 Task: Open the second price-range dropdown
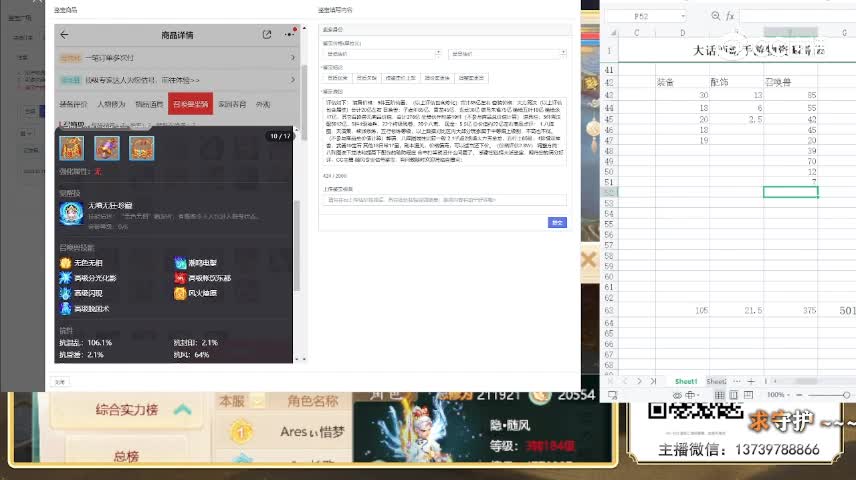point(507,54)
